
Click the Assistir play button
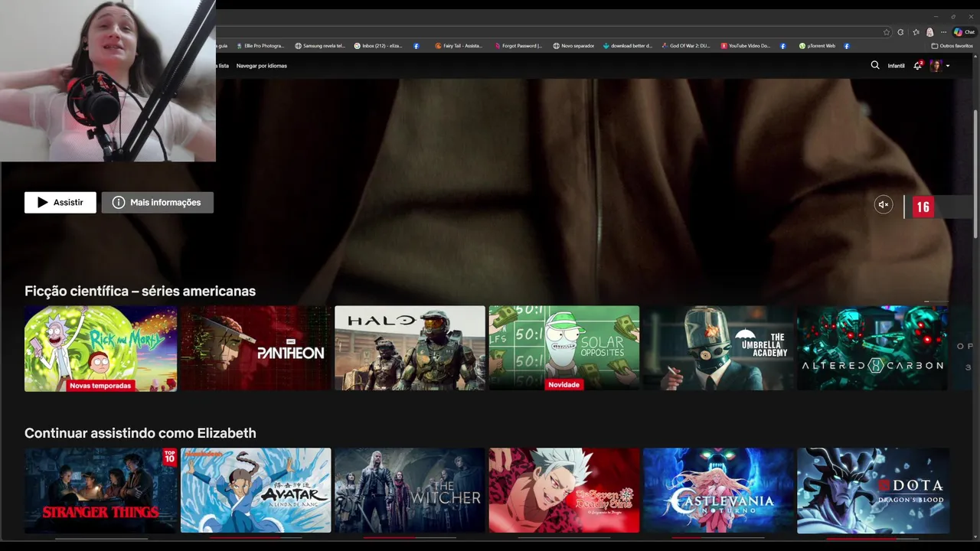(x=60, y=202)
